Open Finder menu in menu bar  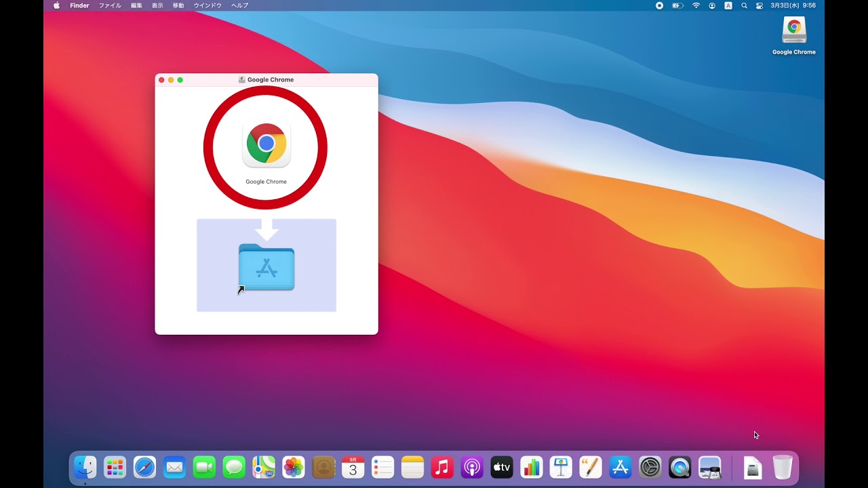(x=79, y=5)
